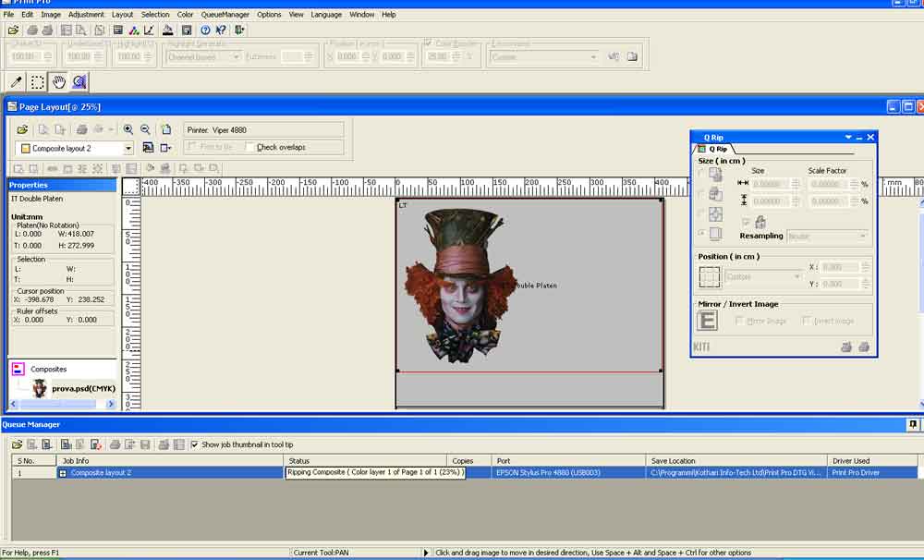The width and height of the screenshot is (924, 560).
Task: Select the zoom magnifier tool beside pan
Action: coord(79,82)
